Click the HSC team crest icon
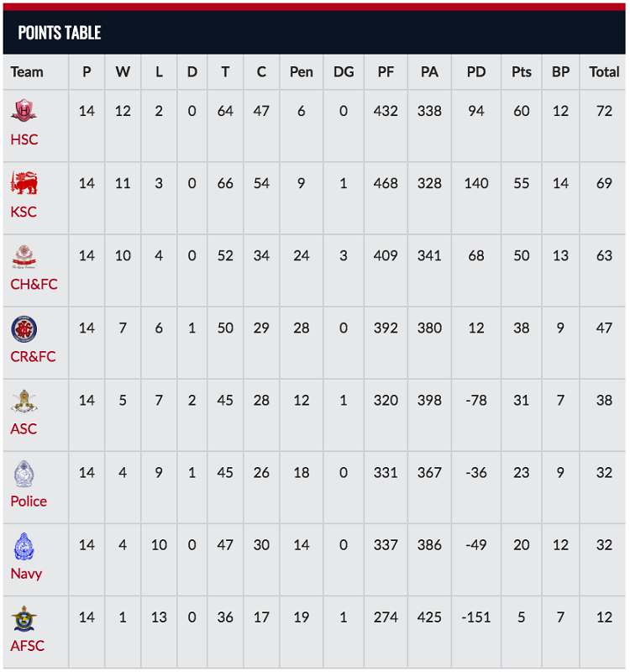630x672 pixels. [x=24, y=111]
